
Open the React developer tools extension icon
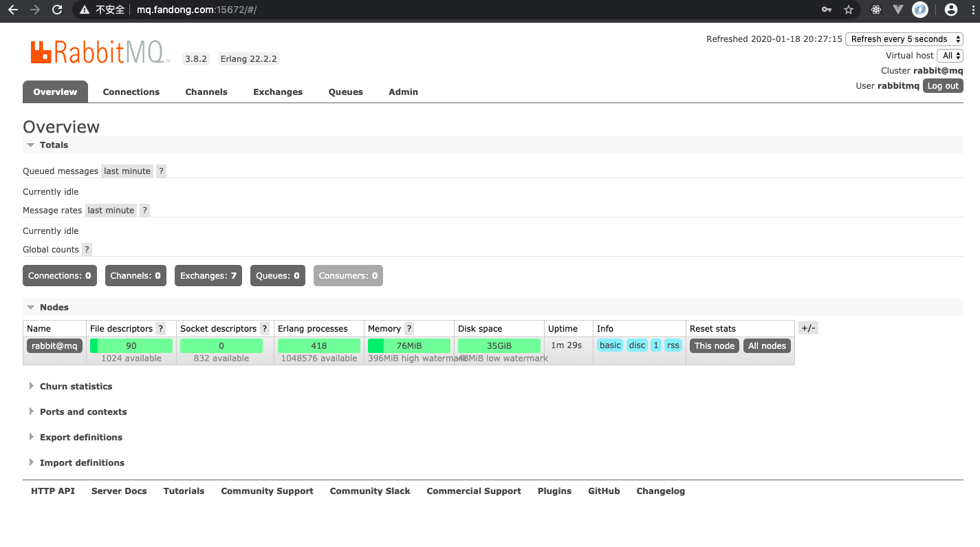[x=875, y=10]
